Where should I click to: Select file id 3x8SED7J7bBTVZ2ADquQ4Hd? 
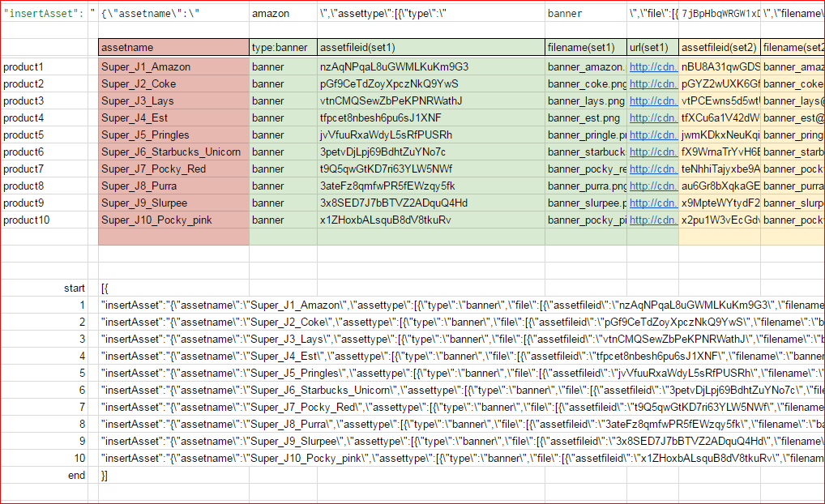pos(431,203)
